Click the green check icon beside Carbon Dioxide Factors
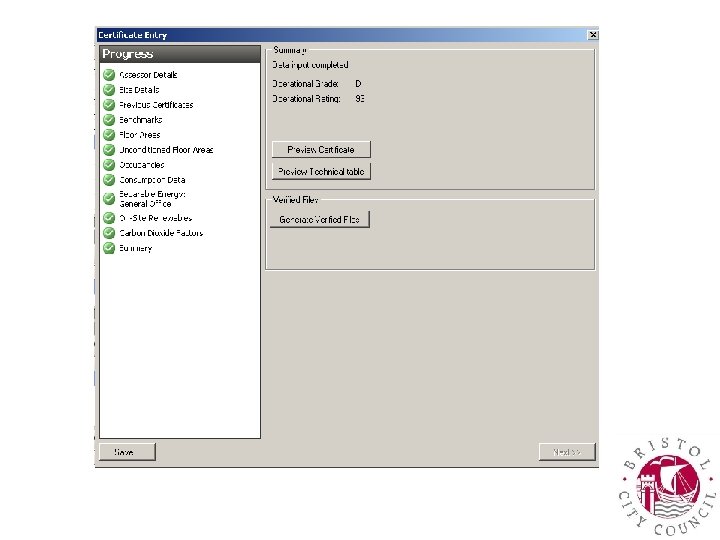Screen dimensions: 720x540 (109, 233)
